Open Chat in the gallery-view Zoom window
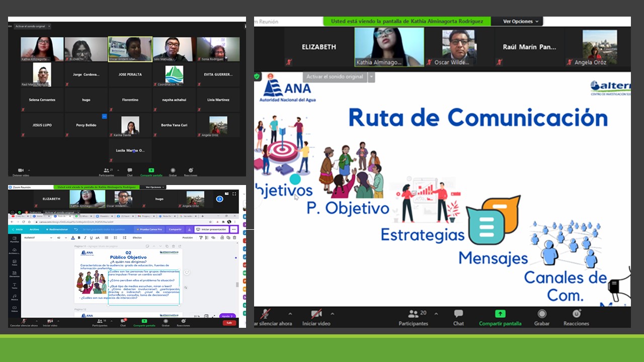644x362 pixels. click(x=130, y=172)
